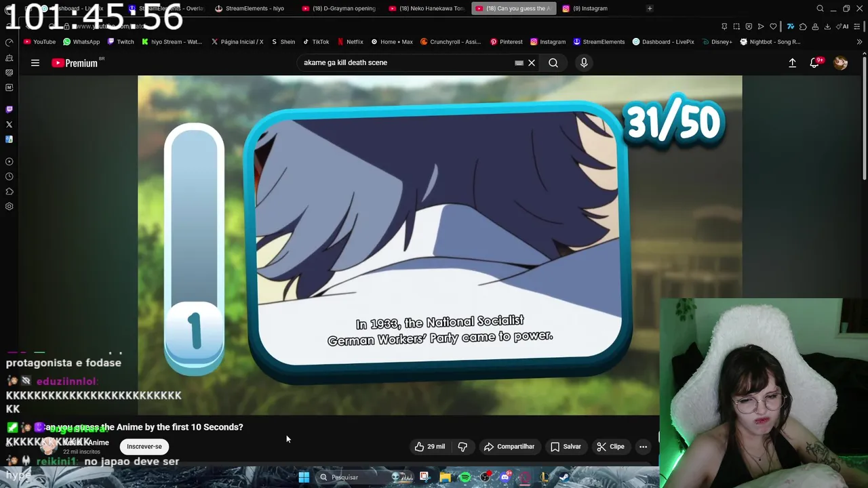The width and height of the screenshot is (868, 488).
Task: Clear the search query with the X
Action: coord(532,63)
